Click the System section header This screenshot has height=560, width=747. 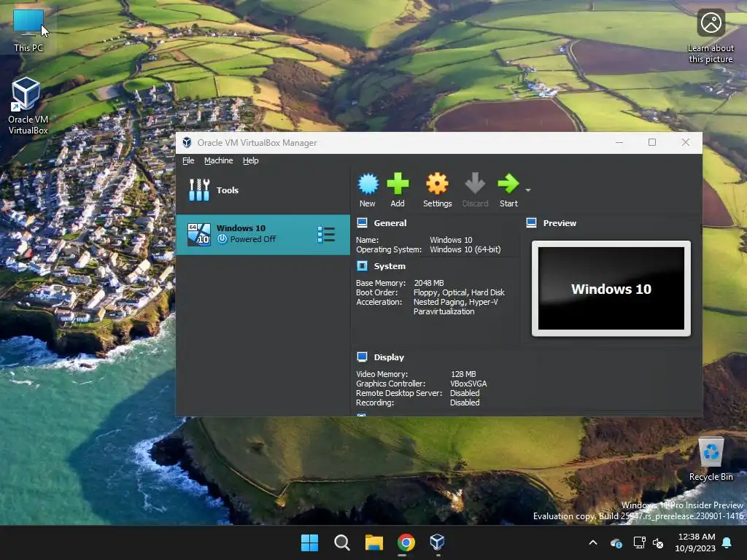(390, 266)
